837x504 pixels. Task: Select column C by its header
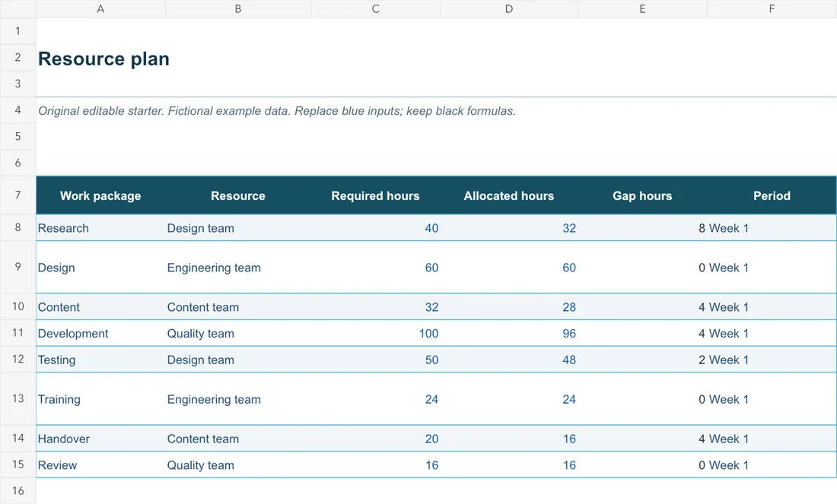(375, 9)
